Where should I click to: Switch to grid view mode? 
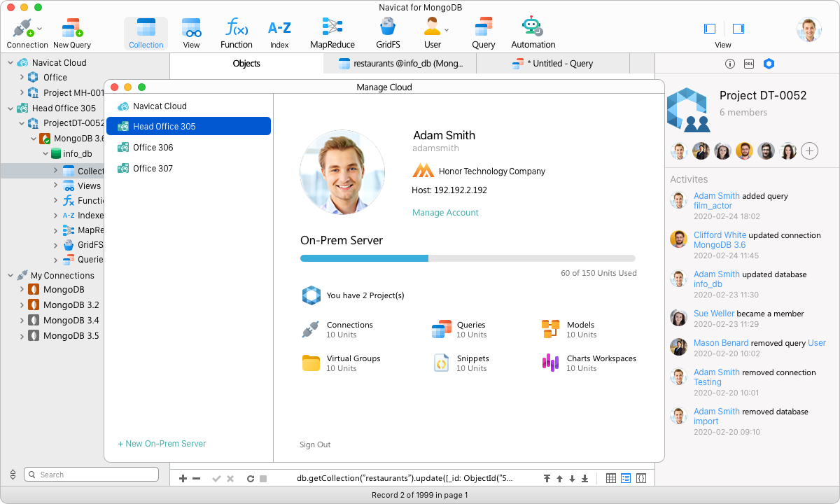pos(611,478)
